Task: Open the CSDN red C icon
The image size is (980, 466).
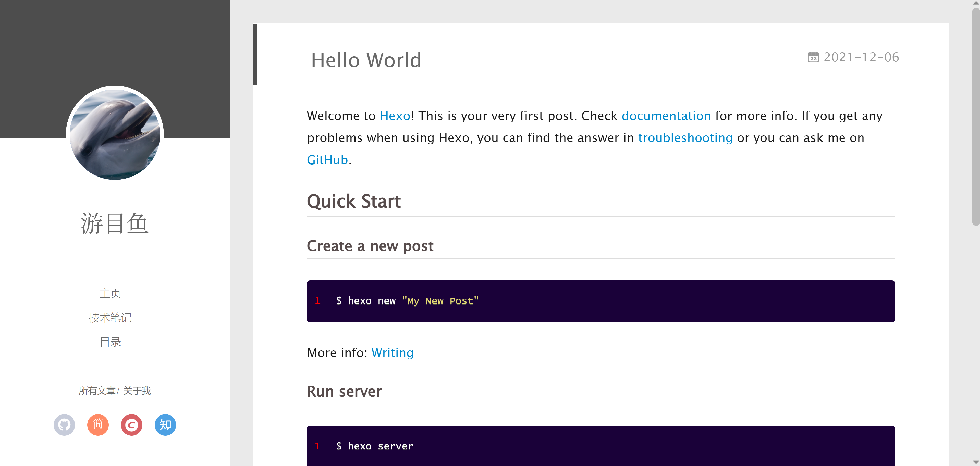Action: tap(132, 425)
